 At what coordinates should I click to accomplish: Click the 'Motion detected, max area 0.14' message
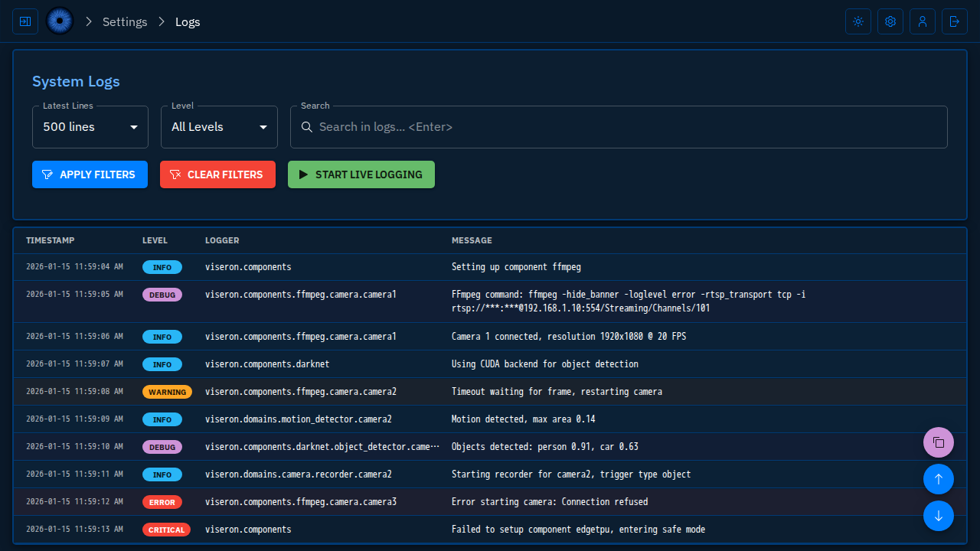524,419
